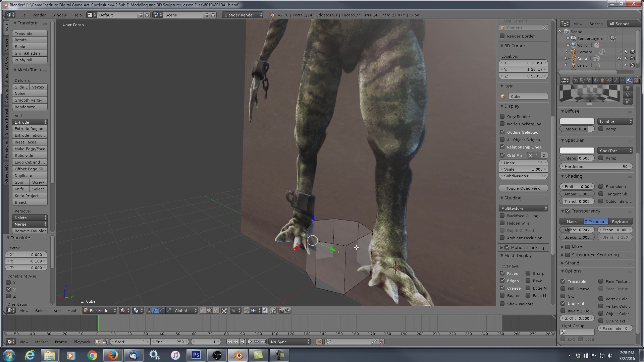Open the Texture properties tab checker icon
This screenshot has height=362, width=644.
pyautogui.click(x=636, y=80)
